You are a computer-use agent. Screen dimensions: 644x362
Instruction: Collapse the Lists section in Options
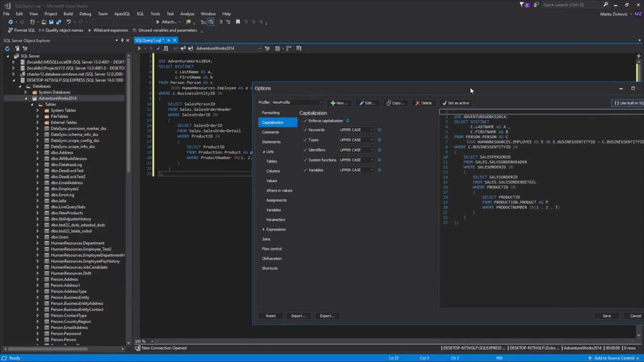click(x=264, y=151)
